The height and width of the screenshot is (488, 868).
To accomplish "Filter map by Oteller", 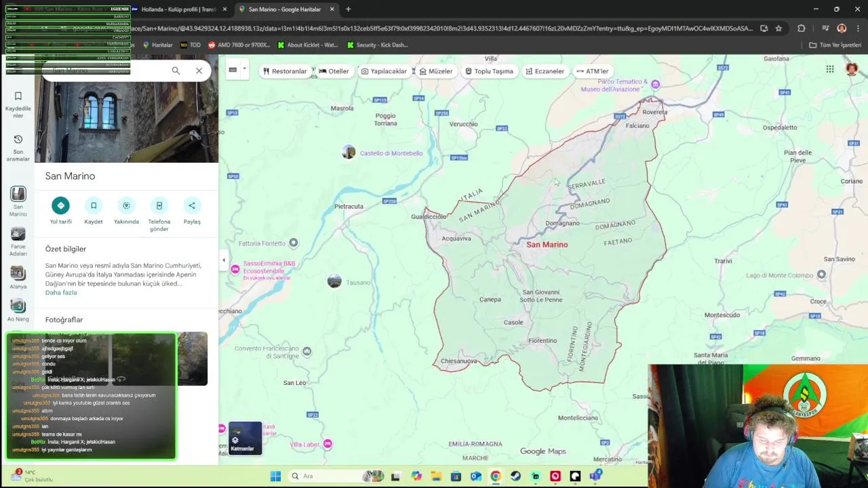I will point(334,71).
